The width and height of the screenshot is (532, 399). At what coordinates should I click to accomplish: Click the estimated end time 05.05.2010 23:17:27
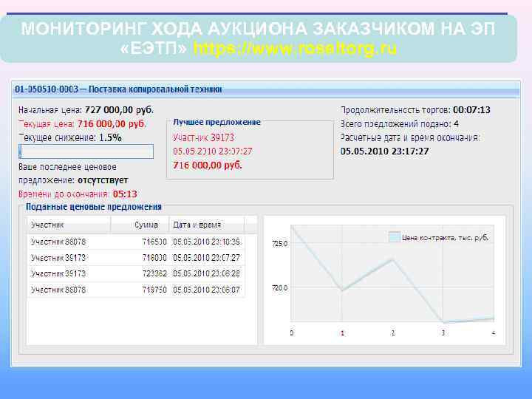click(x=385, y=151)
